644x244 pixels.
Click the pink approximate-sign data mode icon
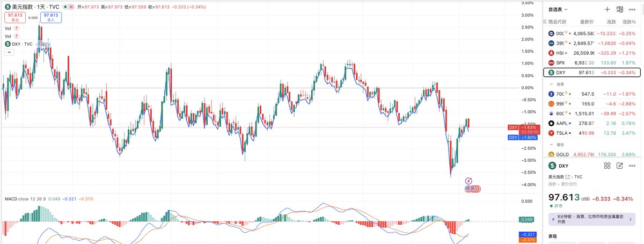71,6
